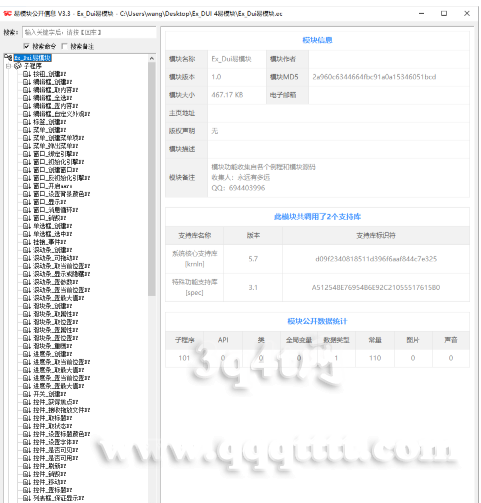
Task: Select 窗口_消息循环 in the tree
Action: tap(56, 210)
